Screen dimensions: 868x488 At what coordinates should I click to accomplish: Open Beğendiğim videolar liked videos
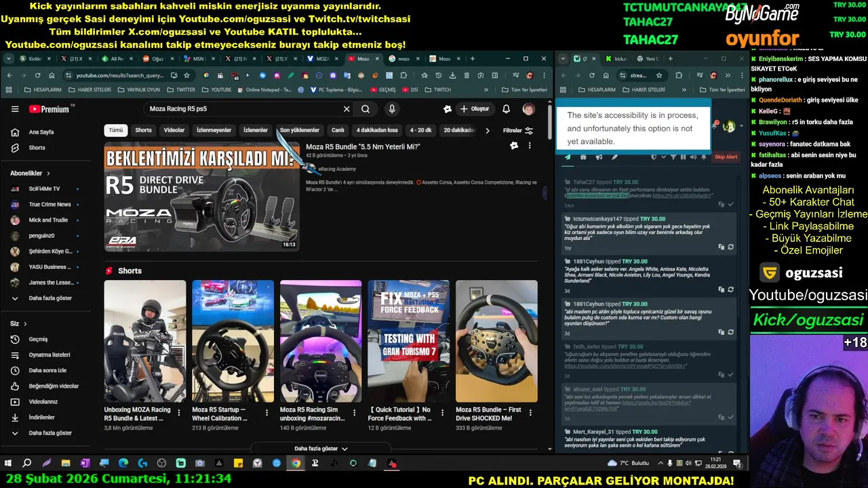(54, 386)
